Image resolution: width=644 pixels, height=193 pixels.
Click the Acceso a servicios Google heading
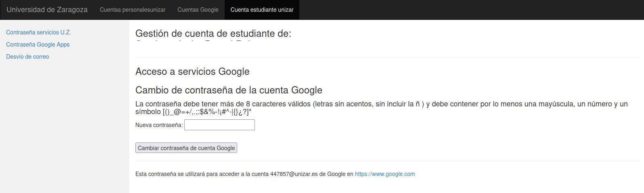(x=192, y=72)
